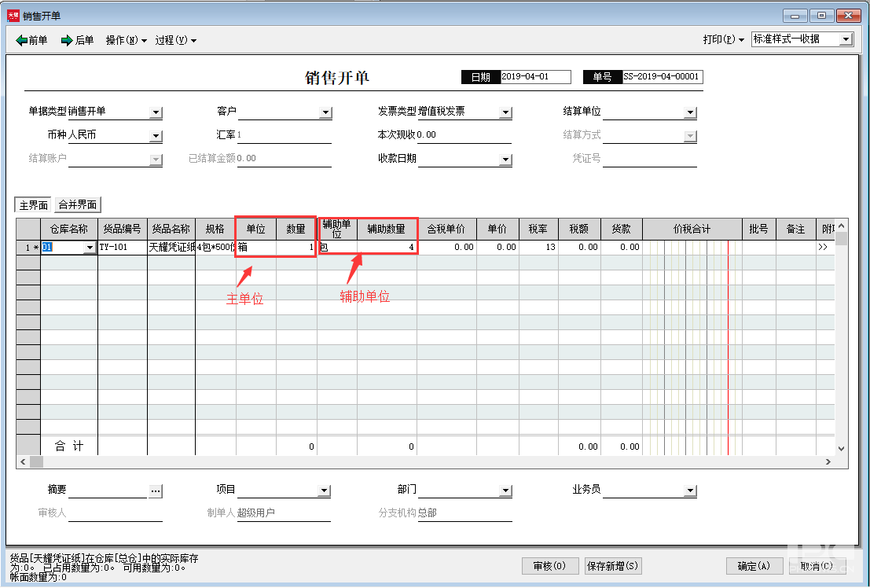Expand the 标准样式-收据 print style dropdown
The height and width of the screenshot is (588, 870).
(x=846, y=39)
